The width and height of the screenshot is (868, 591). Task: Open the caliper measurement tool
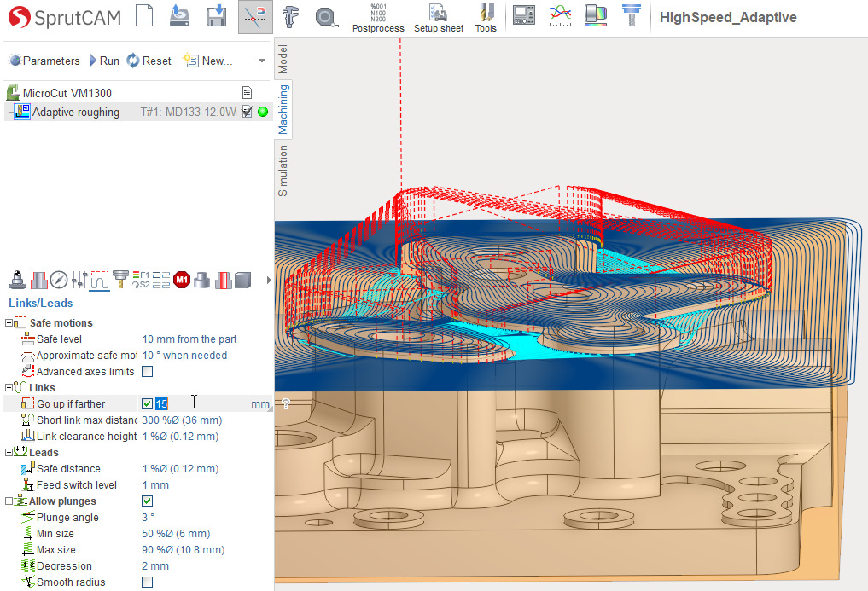pos(290,16)
